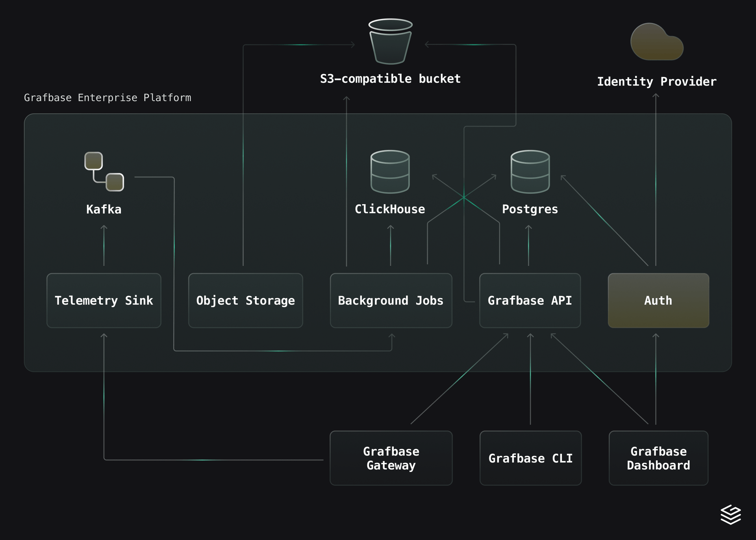Toggle the Auth component highlight
The height and width of the screenshot is (540, 756).
point(658,301)
